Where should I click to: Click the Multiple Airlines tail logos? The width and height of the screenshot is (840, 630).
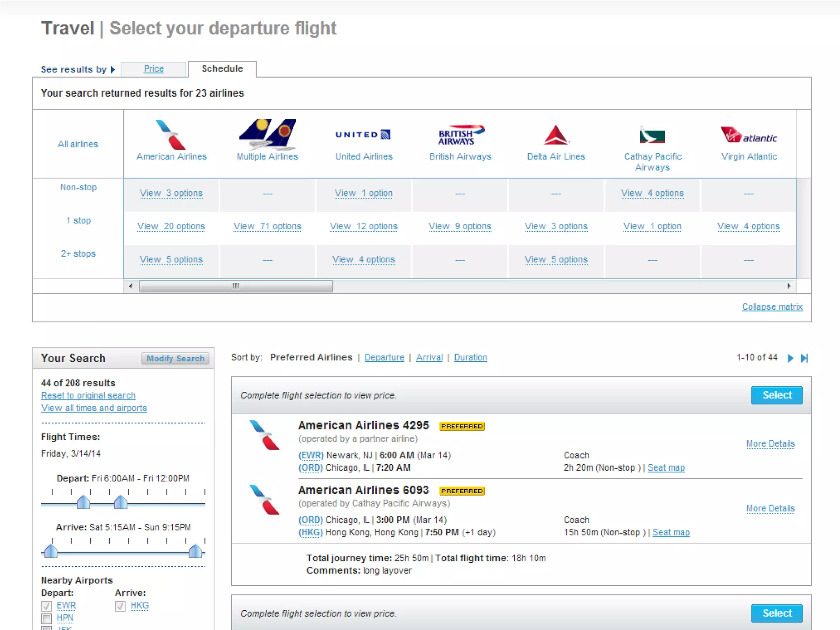coord(267,134)
